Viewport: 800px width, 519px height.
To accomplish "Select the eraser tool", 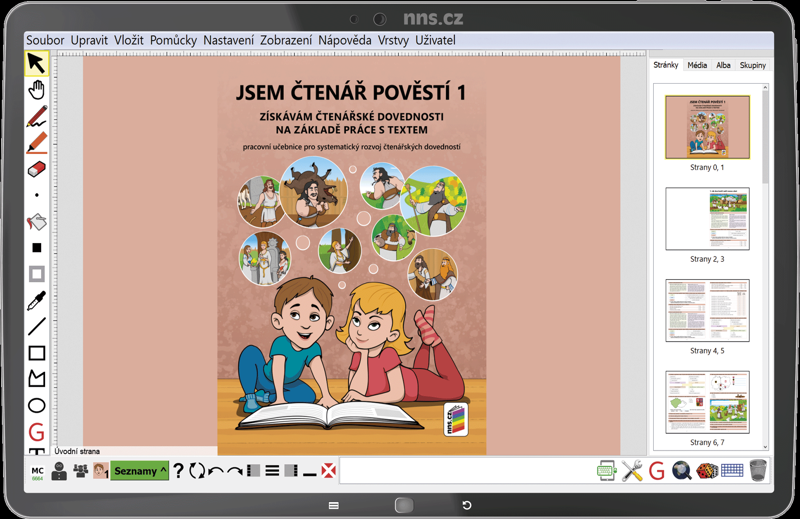I will pos(37,169).
